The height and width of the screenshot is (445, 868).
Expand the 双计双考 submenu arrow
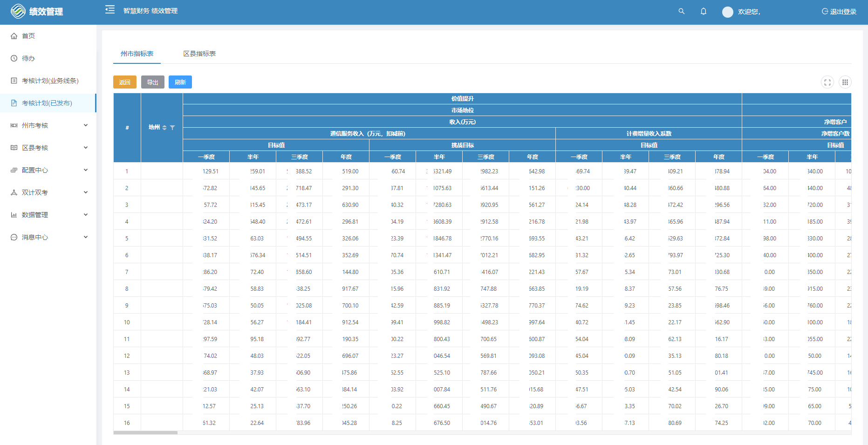[x=86, y=192]
